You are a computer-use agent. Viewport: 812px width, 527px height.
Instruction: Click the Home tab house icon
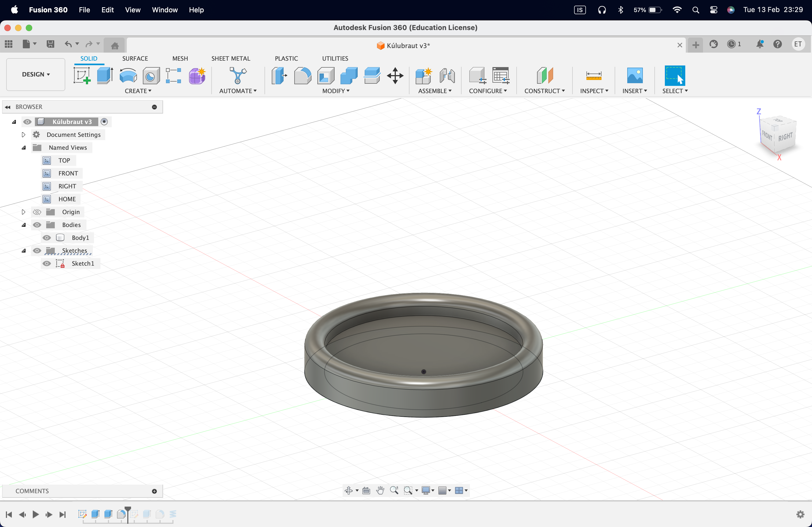pyautogui.click(x=115, y=45)
